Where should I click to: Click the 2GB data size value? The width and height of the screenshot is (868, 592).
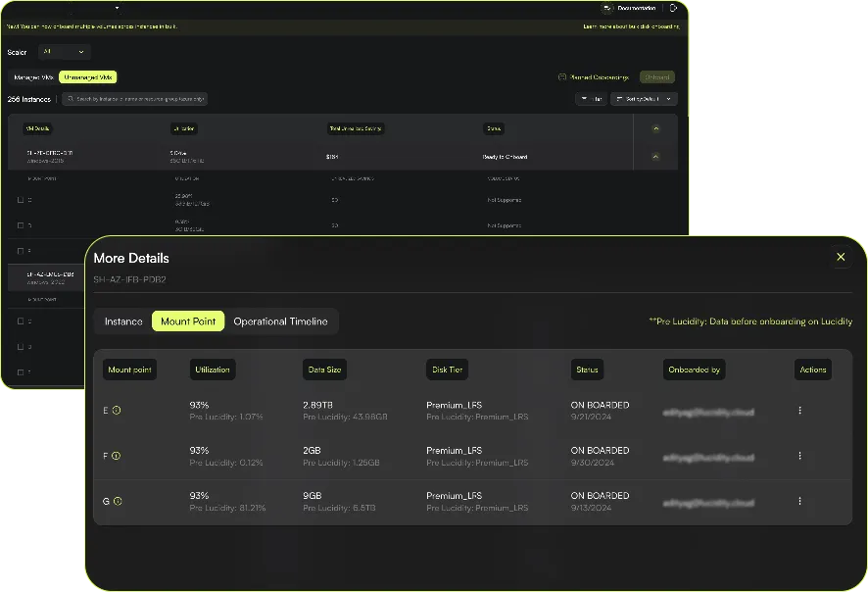point(312,450)
